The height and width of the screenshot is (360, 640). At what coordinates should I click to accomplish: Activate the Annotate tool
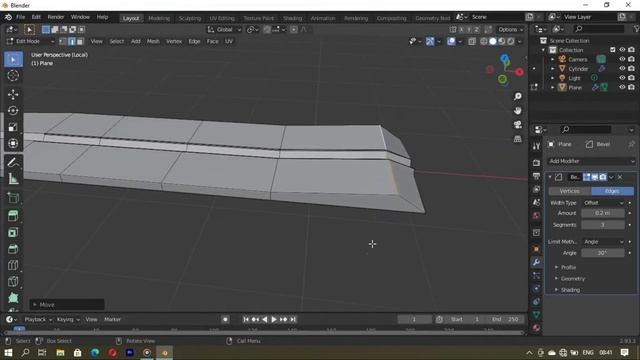pyautogui.click(x=13, y=162)
